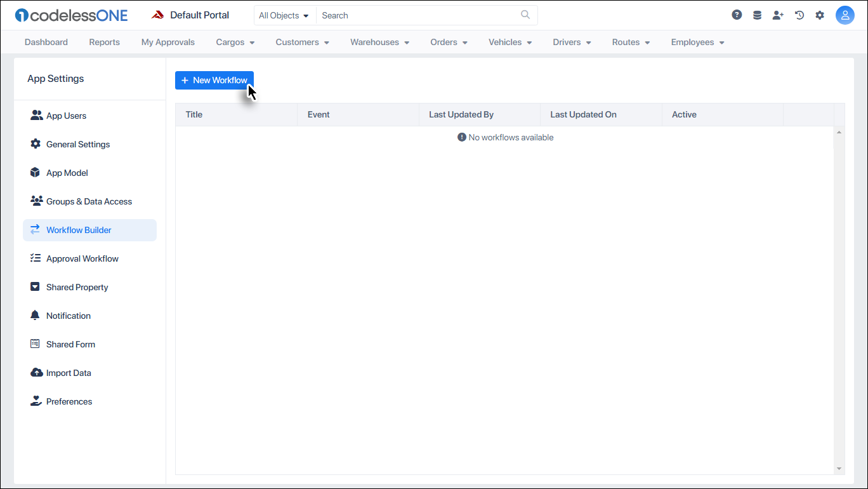Sort by Last Updated On column
This screenshot has height=489, width=868.
pyautogui.click(x=601, y=114)
